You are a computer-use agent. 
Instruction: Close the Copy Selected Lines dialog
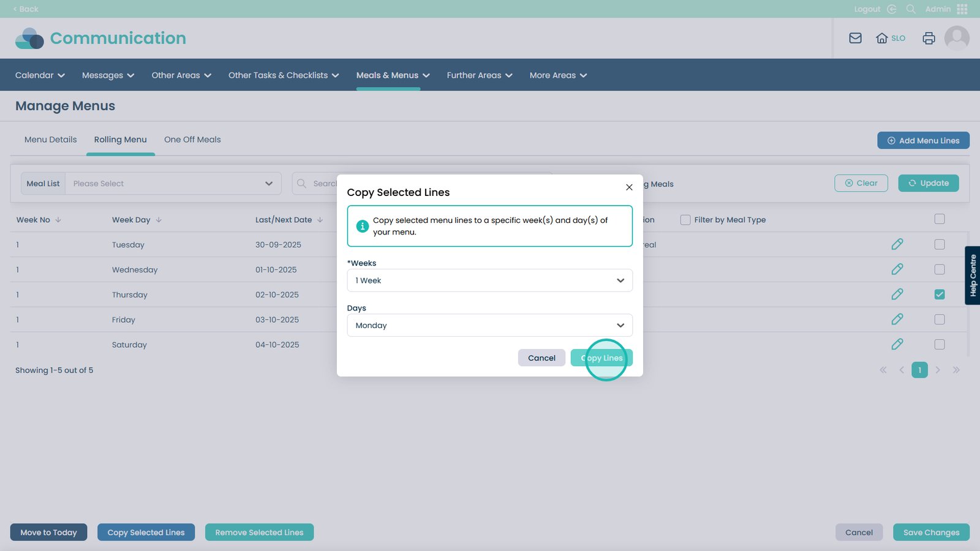[629, 187]
